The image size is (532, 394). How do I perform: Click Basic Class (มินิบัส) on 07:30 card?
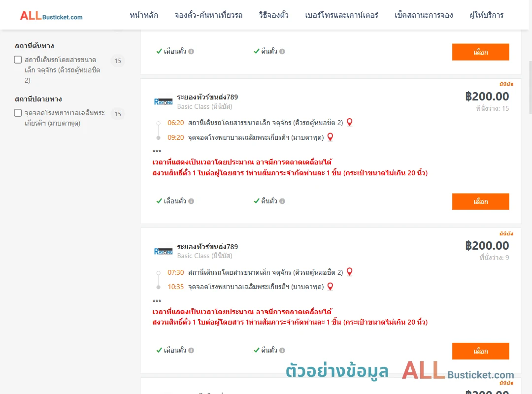[x=204, y=256]
